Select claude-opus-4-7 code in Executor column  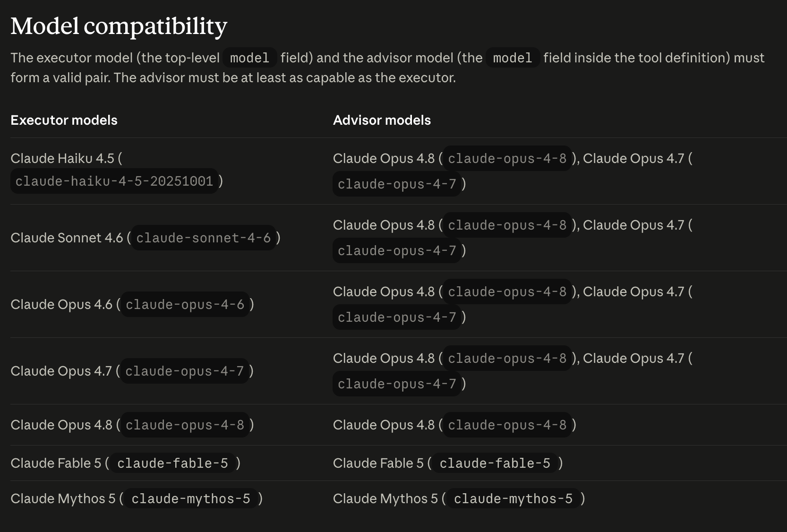(185, 371)
